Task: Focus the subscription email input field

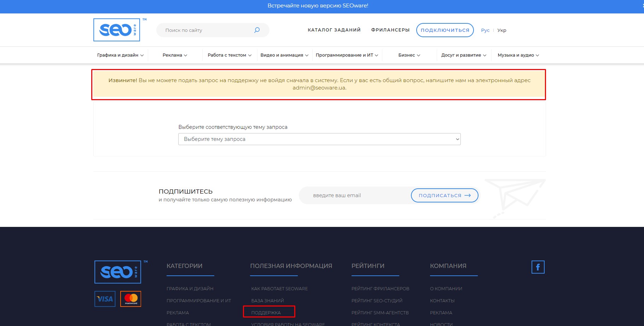Action: (357, 195)
